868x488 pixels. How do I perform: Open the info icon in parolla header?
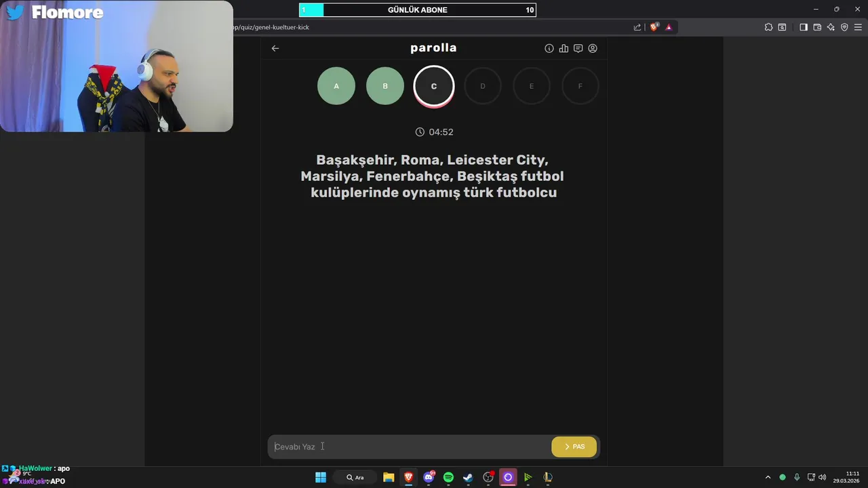point(549,48)
